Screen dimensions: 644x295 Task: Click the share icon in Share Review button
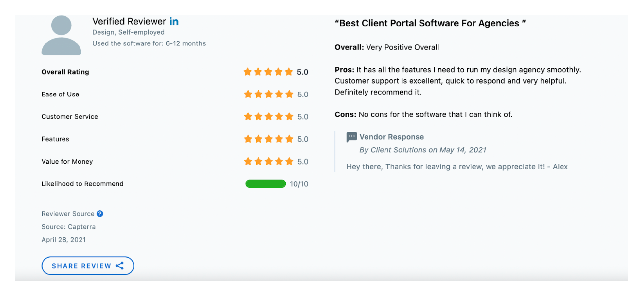click(120, 266)
